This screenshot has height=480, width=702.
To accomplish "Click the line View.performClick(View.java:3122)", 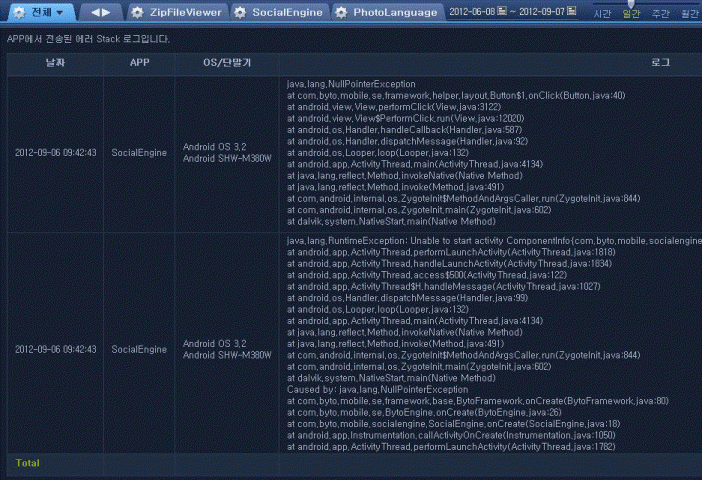I will [x=394, y=107].
